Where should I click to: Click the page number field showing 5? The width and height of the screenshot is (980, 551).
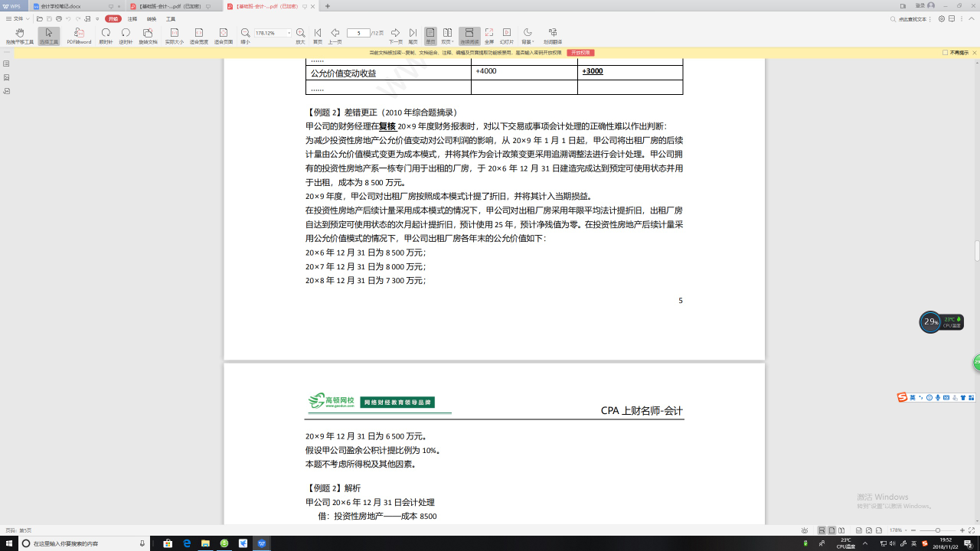pos(359,32)
